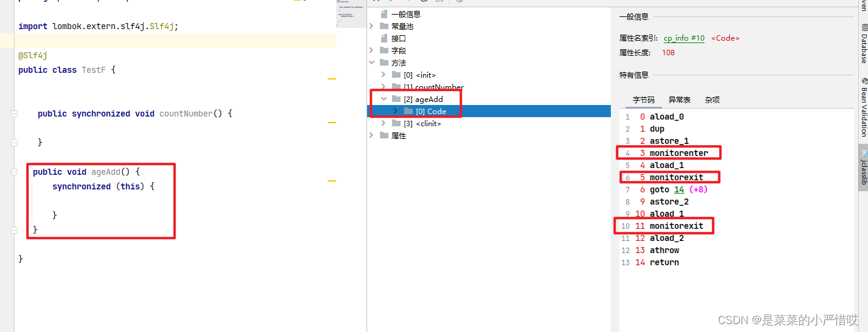Click the astore_2 bytecode instruction
Screen dimensions: 868x332
click(x=669, y=202)
